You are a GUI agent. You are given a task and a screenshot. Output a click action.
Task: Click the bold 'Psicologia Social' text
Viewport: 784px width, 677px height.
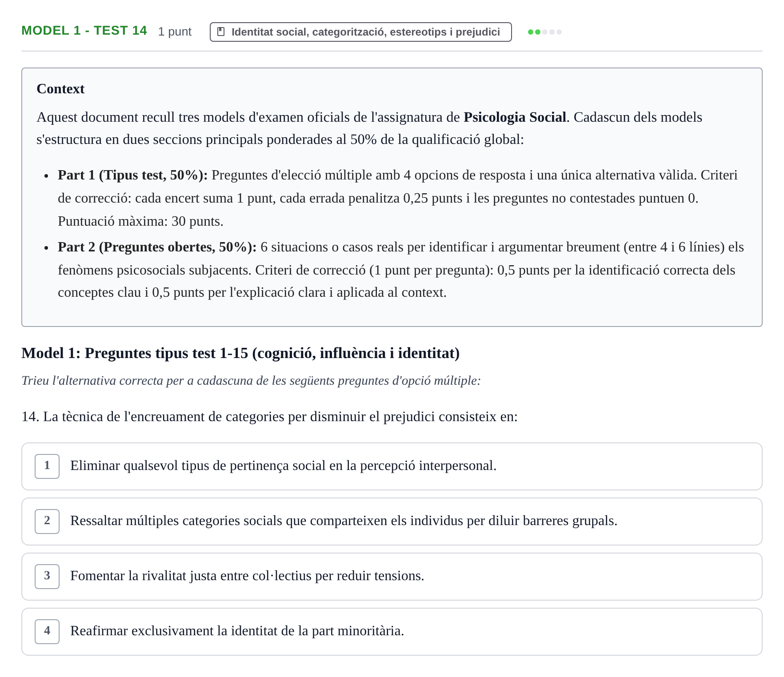515,117
